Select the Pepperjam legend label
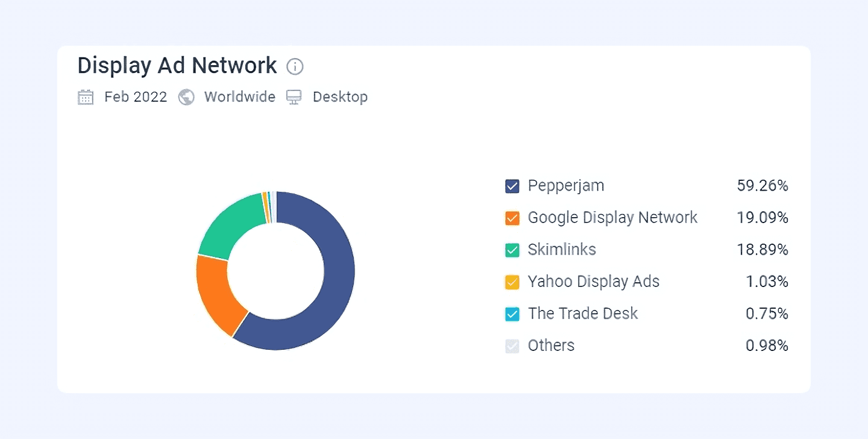 tap(566, 186)
